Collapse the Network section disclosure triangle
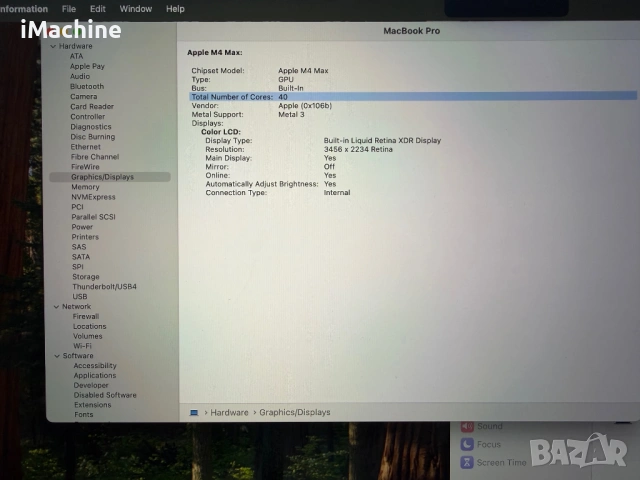The image size is (640, 480). coord(56,306)
